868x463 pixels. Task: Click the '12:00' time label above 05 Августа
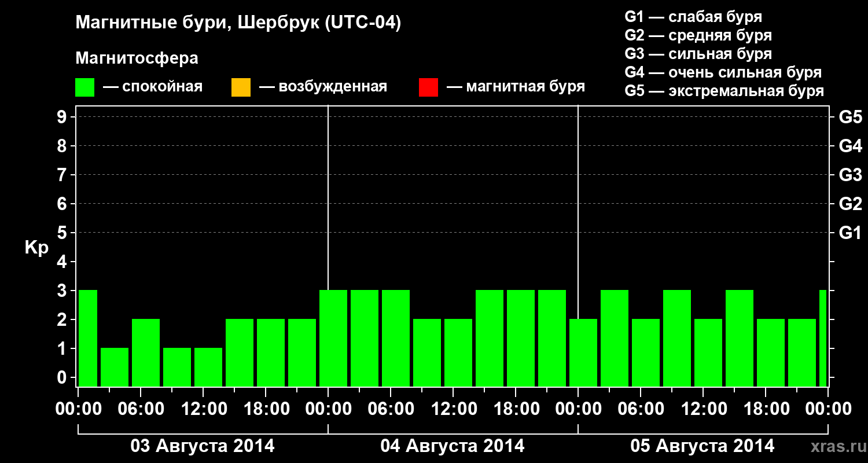tap(704, 409)
